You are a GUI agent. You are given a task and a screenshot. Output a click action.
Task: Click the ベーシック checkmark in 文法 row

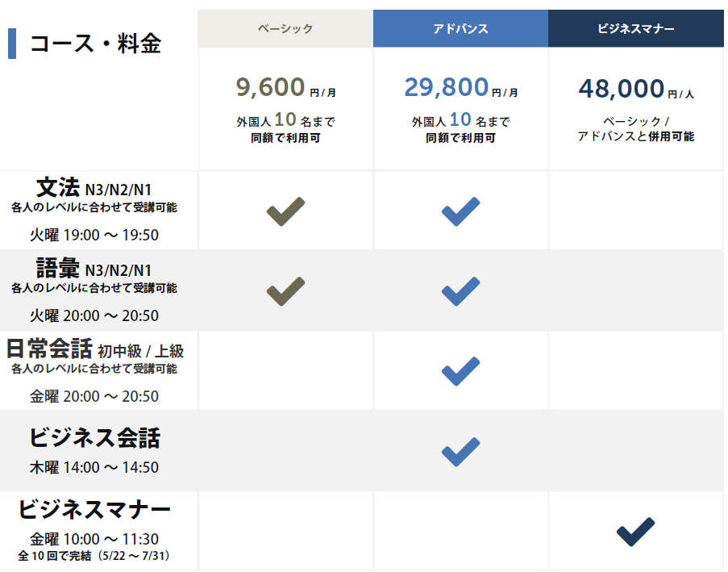tap(285, 211)
